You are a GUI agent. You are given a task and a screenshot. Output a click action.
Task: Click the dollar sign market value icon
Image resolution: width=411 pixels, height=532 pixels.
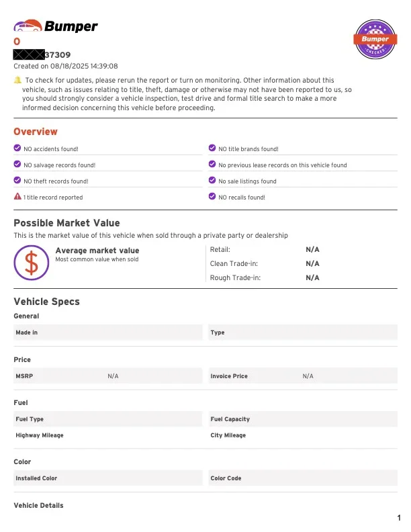pyautogui.click(x=31, y=262)
